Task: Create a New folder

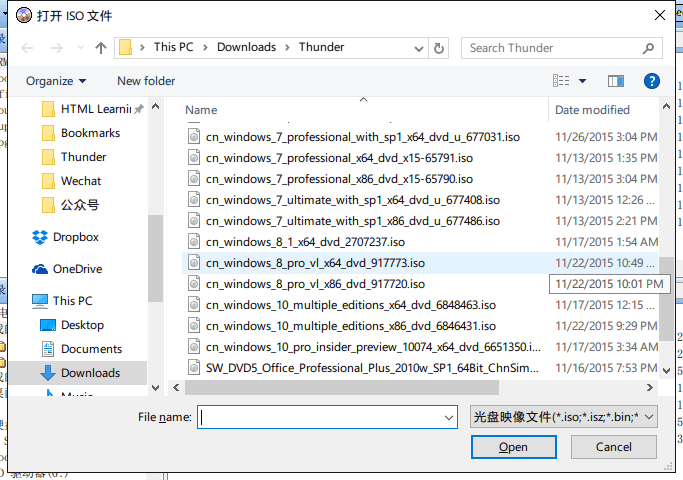Action: tap(146, 81)
